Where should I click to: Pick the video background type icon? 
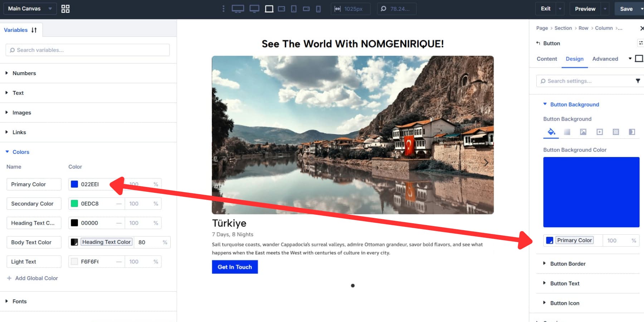[x=600, y=132]
